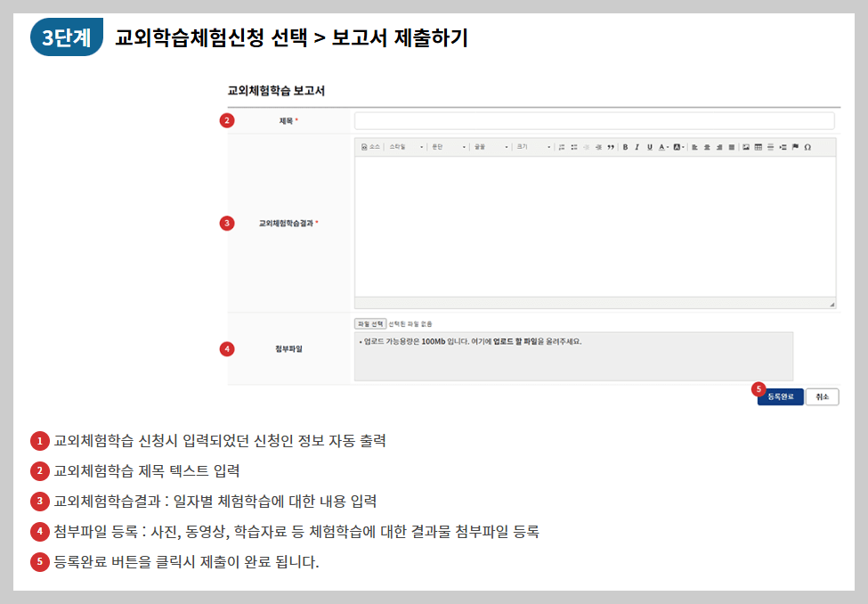Insert a horizontal line in the editor
Image resolution: width=868 pixels, height=604 pixels.
click(x=771, y=148)
